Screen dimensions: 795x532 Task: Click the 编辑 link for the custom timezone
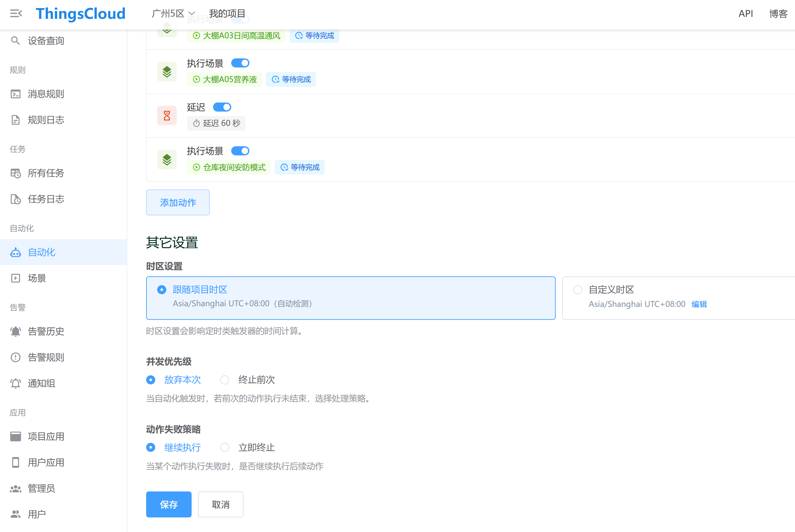point(699,304)
